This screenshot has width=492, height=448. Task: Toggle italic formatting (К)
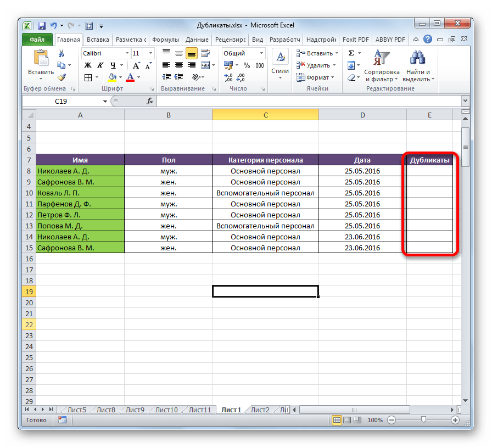(98, 65)
